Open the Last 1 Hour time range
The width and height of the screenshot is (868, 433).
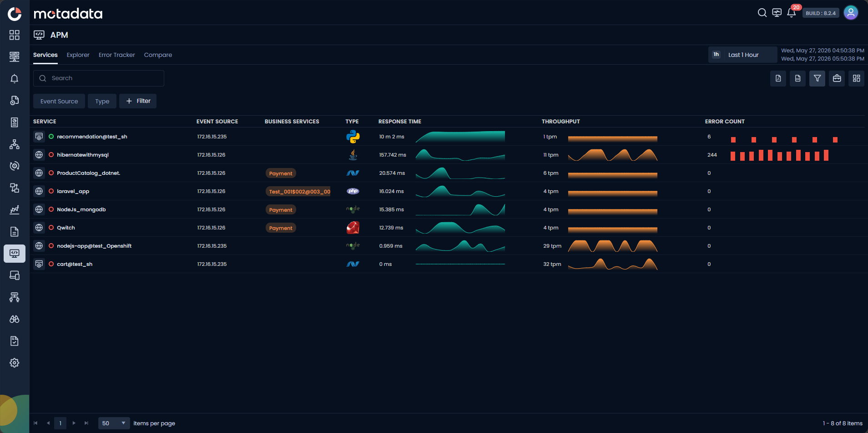(x=742, y=55)
